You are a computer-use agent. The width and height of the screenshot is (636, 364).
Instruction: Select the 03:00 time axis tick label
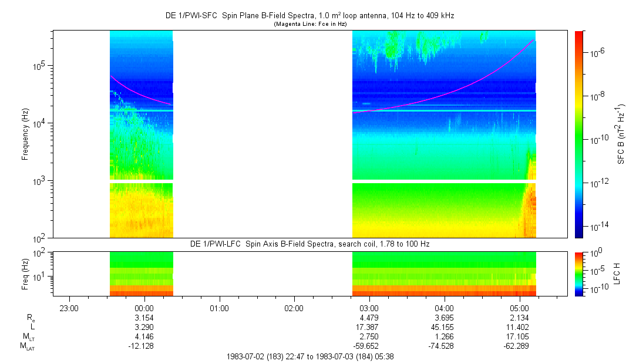[x=369, y=308]
